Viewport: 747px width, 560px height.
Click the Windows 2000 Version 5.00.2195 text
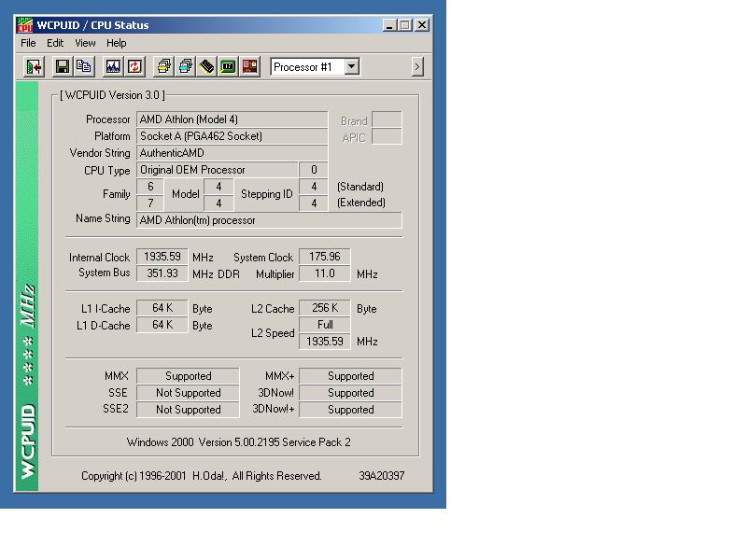239,442
